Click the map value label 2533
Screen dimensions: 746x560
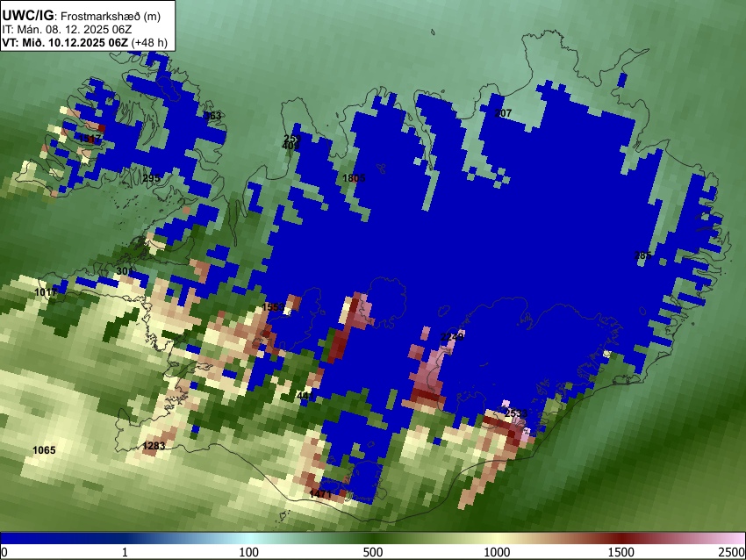coord(516,413)
